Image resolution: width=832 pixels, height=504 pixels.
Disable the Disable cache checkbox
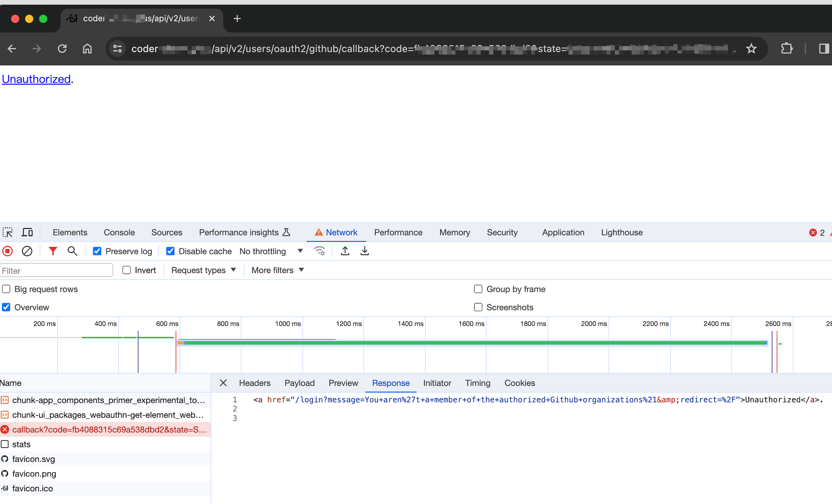(x=170, y=251)
